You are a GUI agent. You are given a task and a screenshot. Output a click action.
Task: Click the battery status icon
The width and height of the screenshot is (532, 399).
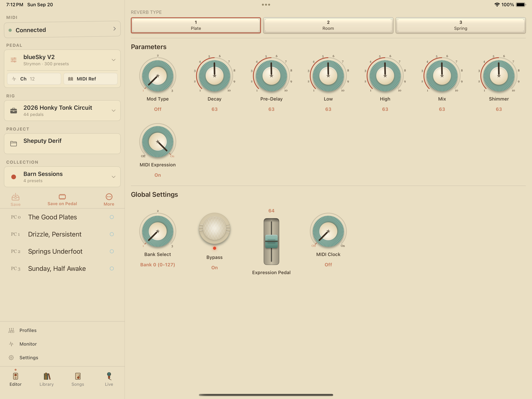[x=521, y=4]
